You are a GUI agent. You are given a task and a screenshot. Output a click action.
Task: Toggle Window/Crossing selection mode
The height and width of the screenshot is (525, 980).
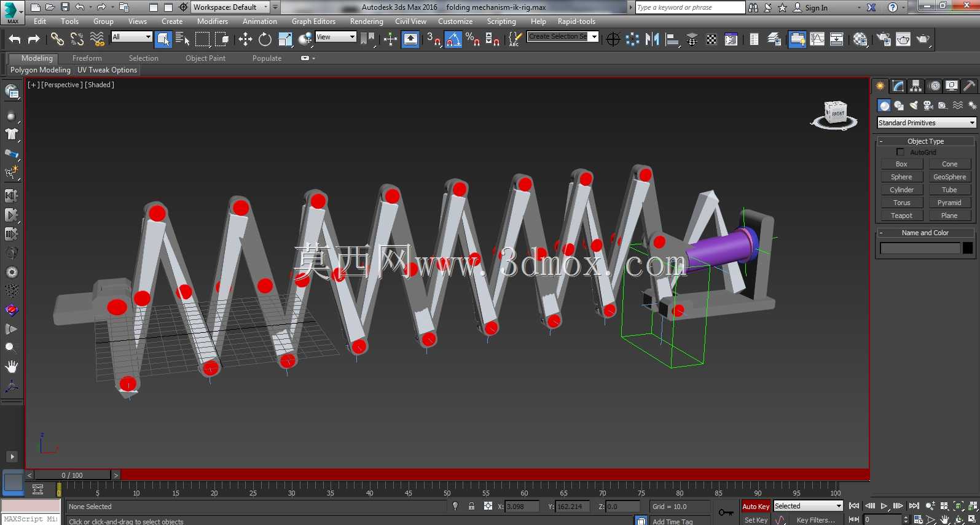[x=222, y=39]
